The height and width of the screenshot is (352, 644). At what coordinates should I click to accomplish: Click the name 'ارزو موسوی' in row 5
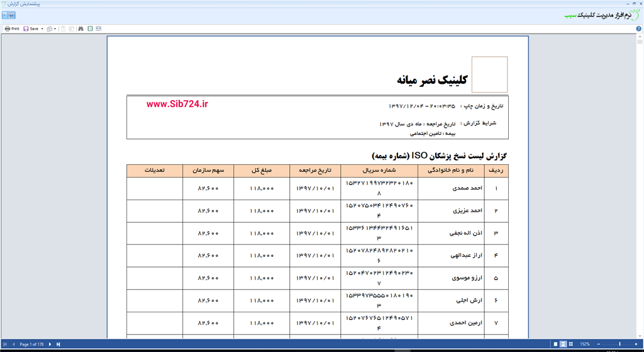coord(467,278)
